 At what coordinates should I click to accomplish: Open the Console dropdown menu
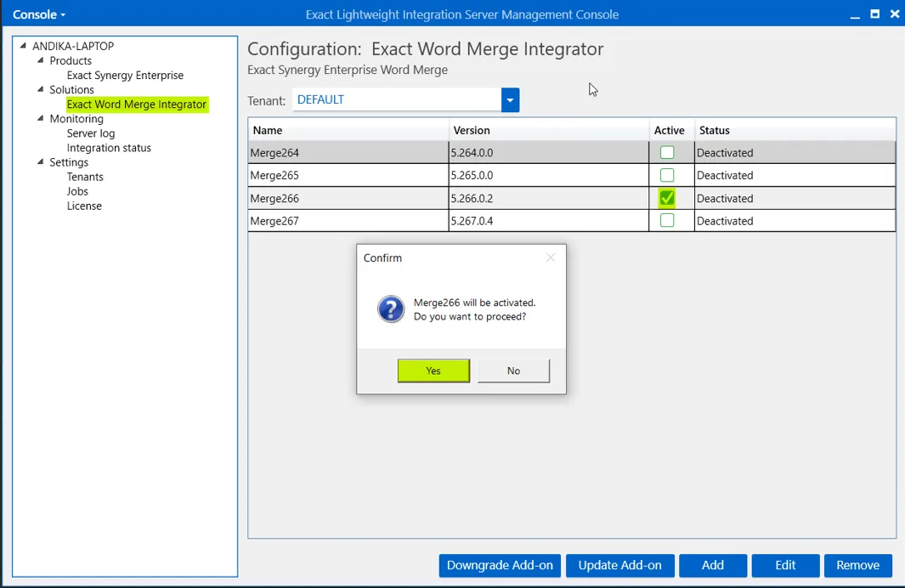[39, 14]
